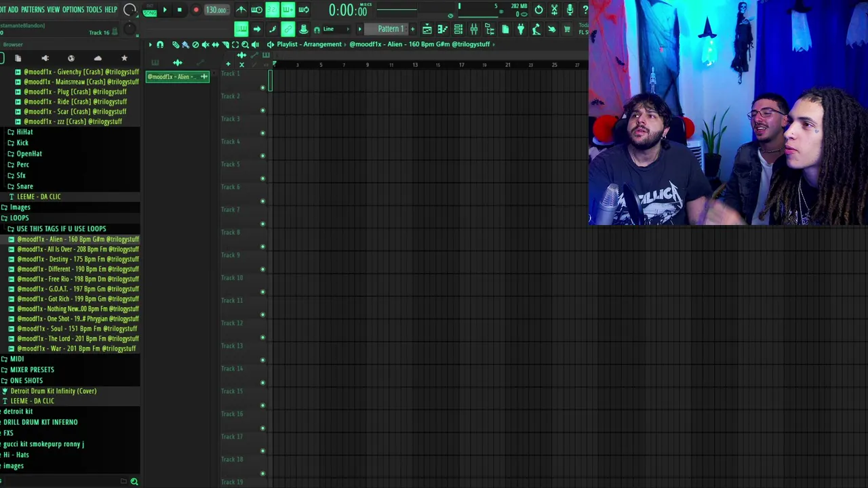Select the @moodf1x - Alien clip in picker
868x488 pixels.
178,77
